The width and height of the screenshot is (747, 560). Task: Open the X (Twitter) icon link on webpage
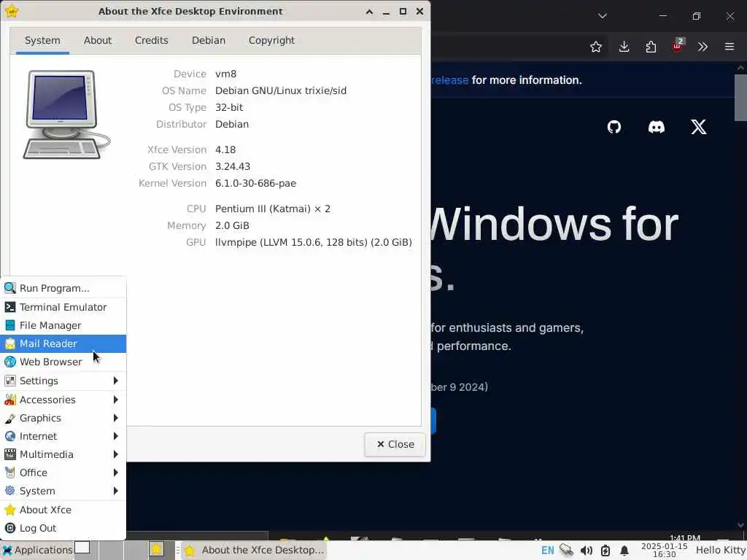click(x=698, y=127)
